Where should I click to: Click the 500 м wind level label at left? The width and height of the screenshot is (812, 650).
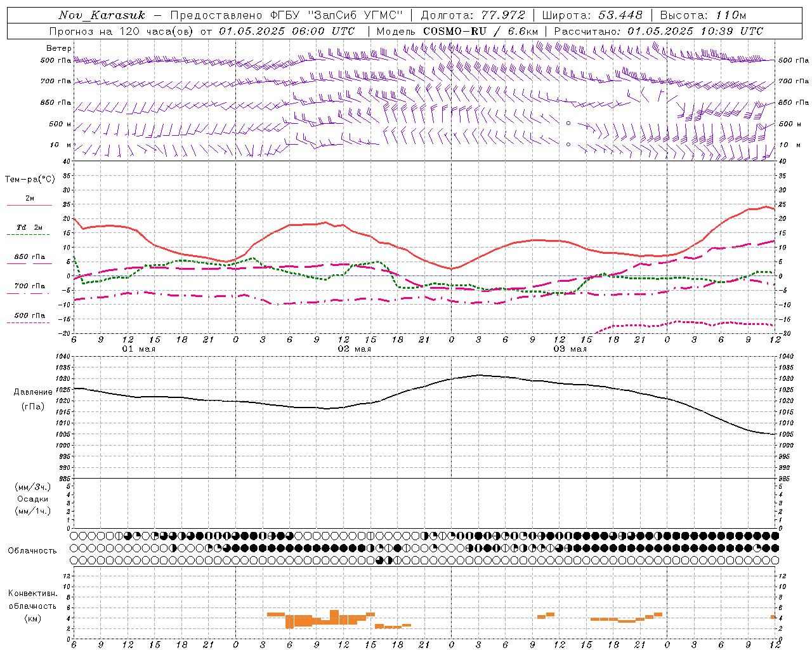60,124
